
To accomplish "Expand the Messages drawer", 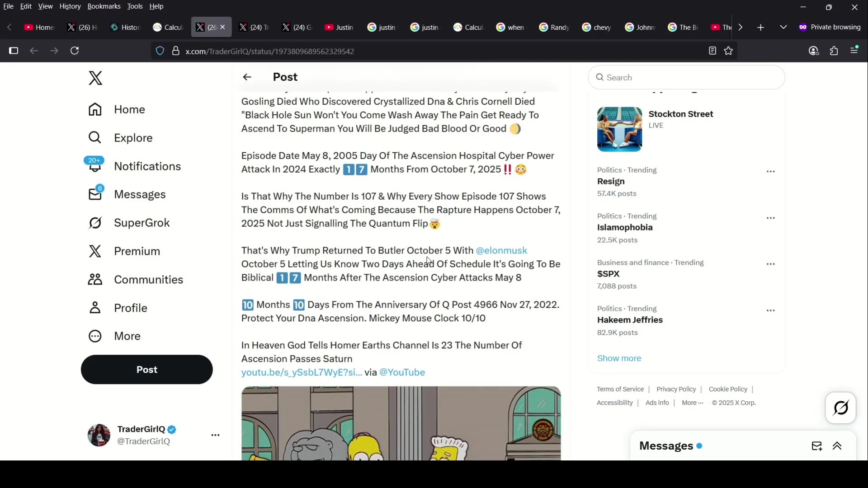I will pos(837,447).
